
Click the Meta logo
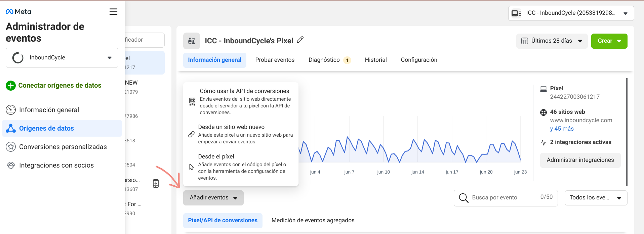click(x=18, y=12)
